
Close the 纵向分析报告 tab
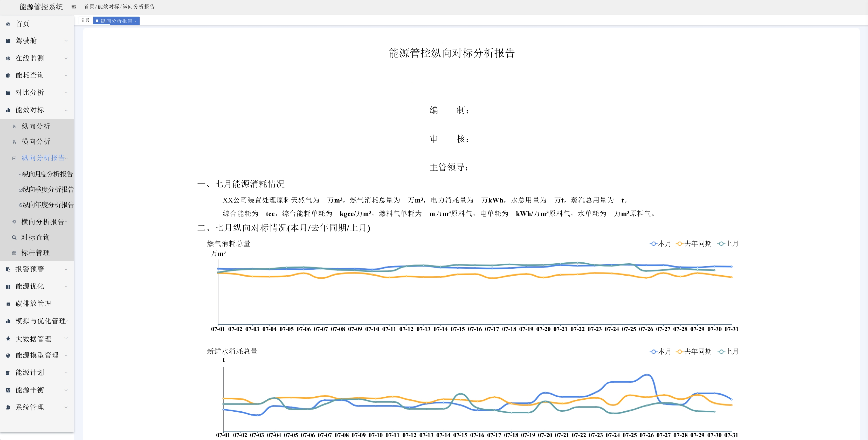pyautogui.click(x=135, y=21)
